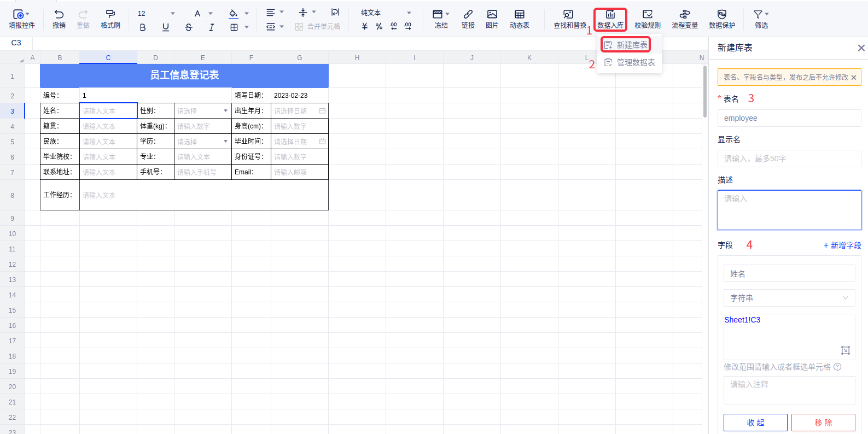The width and height of the screenshot is (868, 434).
Task: Toggle bold formatting with the B icon
Action: [143, 27]
